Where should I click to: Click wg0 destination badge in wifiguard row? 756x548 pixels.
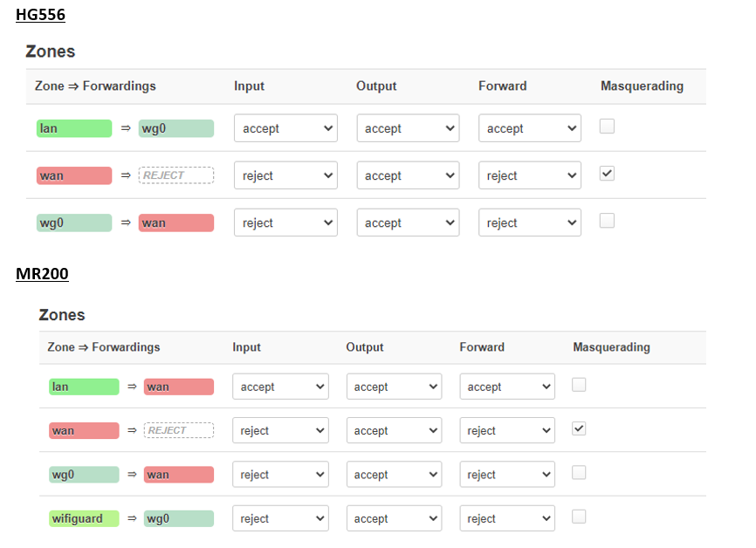(179, 518)
